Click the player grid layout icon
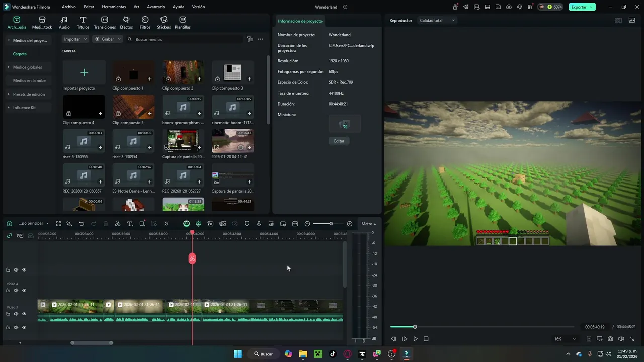The image size is (644, 362). pos(618,21)
